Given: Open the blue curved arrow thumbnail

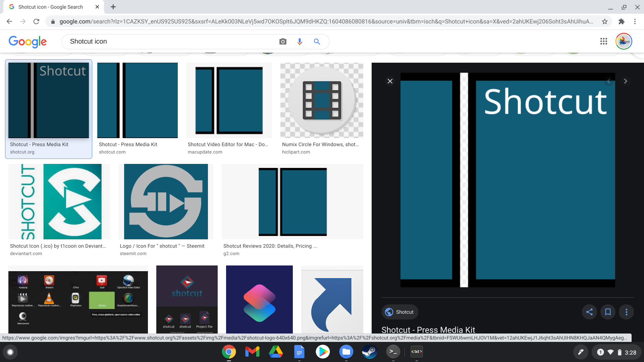Looking at the screenshot, I should (x=332, y=299).
